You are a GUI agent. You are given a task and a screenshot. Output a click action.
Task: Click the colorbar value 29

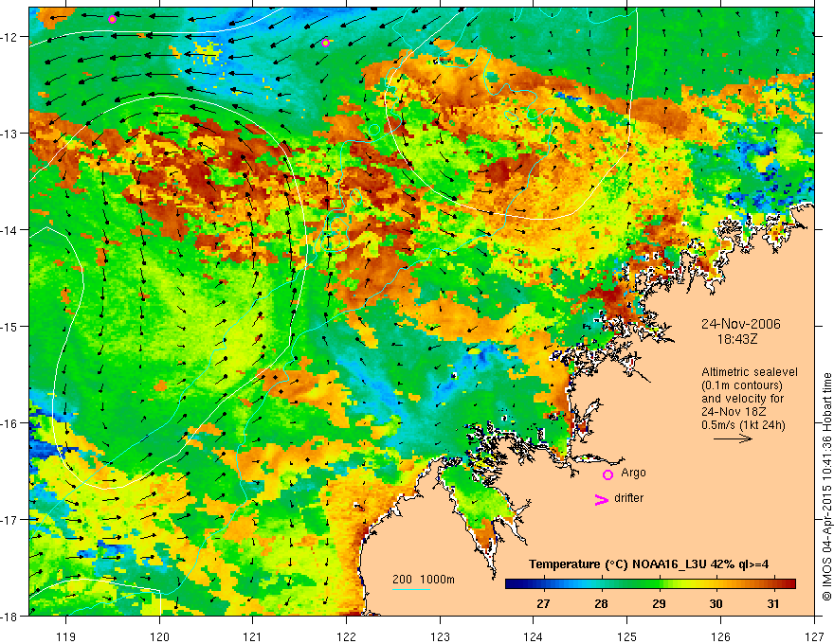coord(659,603)
